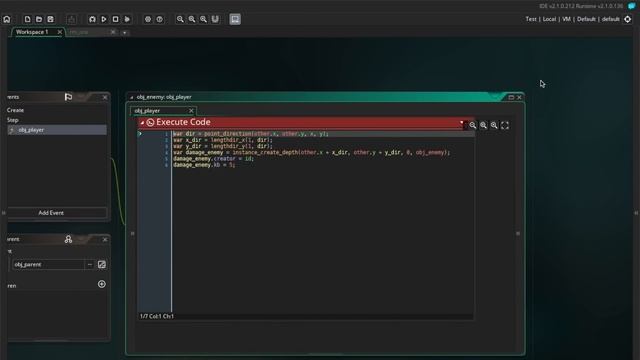Open the Execute Code header dropdown arrow

tap(462, 122)
